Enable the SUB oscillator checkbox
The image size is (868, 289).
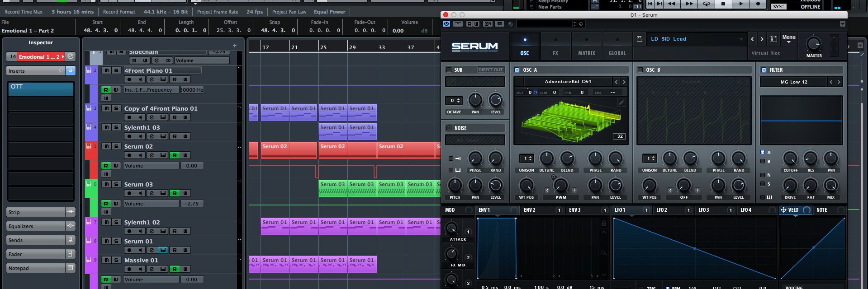tap(449, 70)
